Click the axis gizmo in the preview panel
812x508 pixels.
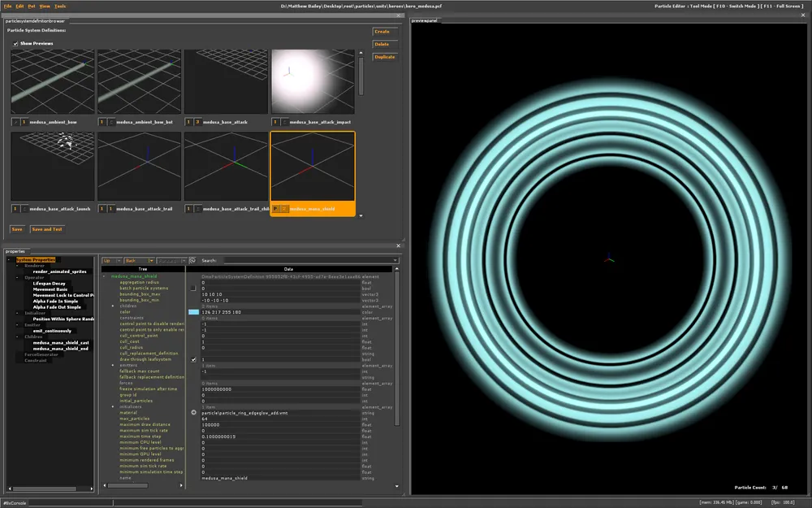click(611, 260)
